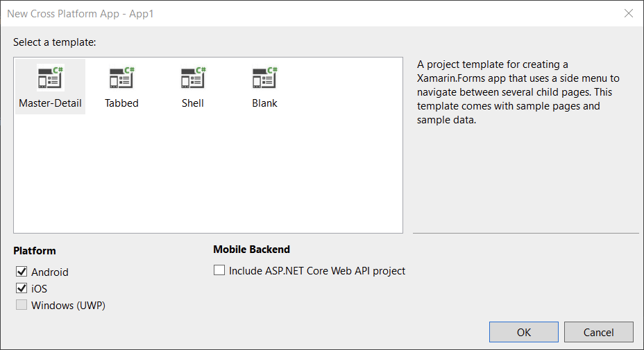Choose the Tabbed template icon
644x350 pixels.
point(121,78)
